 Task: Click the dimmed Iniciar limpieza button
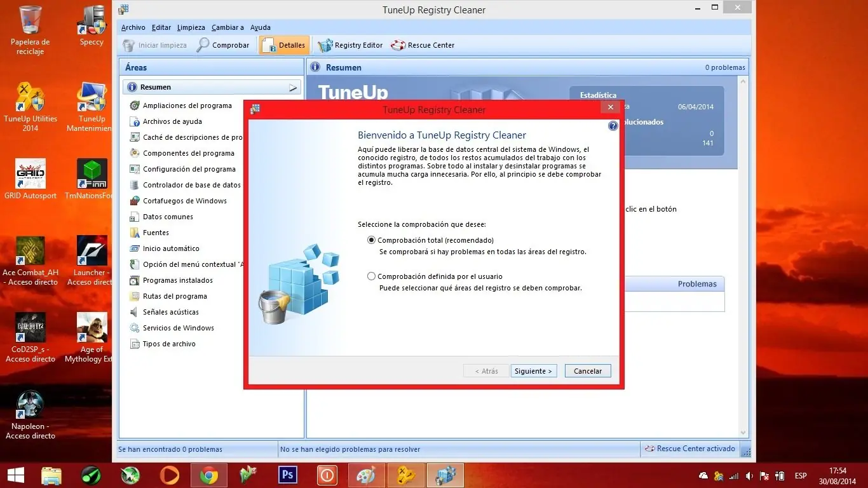pyautogui.click(x=154, y=45)
